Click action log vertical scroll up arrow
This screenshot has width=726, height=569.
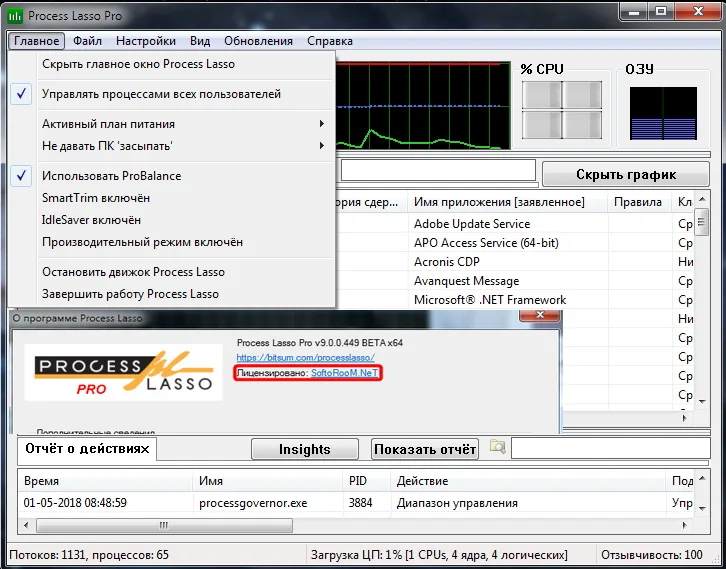[x=702, y=478]
